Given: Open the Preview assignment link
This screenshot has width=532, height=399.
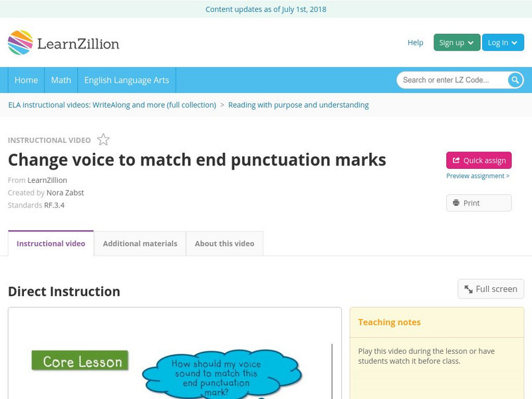Looking at the screenshot, I should (x=476, y=176).
